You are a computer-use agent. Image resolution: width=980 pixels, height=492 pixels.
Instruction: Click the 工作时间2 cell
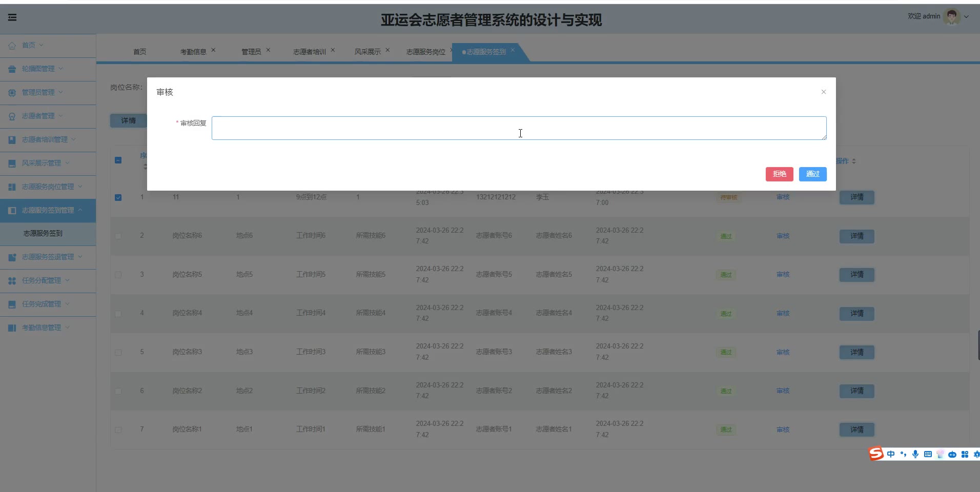pos(311,391)
